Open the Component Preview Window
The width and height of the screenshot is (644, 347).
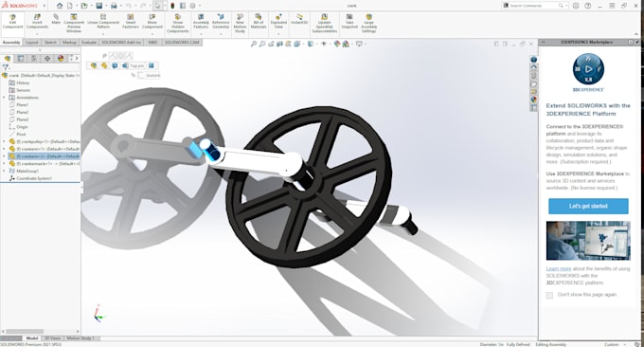(74, 24)
